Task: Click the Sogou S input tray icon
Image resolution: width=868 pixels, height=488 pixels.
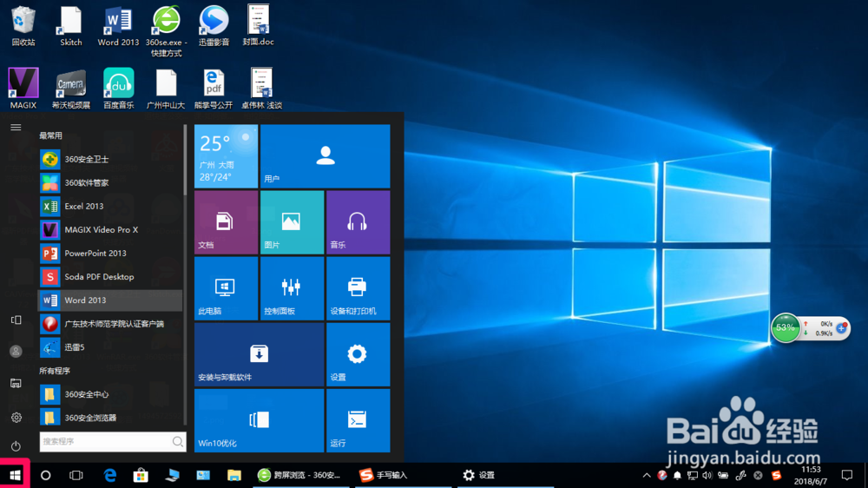Action: [777, 475]
